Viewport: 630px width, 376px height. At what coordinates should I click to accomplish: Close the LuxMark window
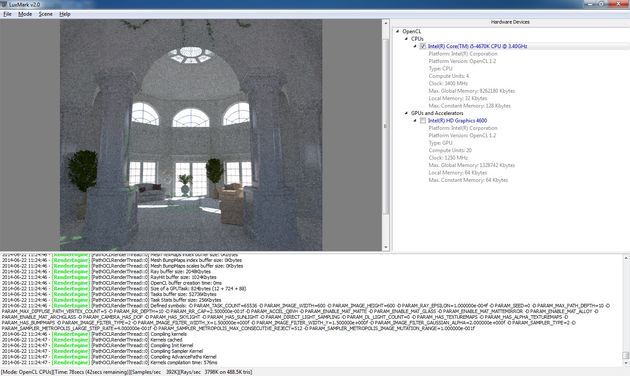click(618, 4)
